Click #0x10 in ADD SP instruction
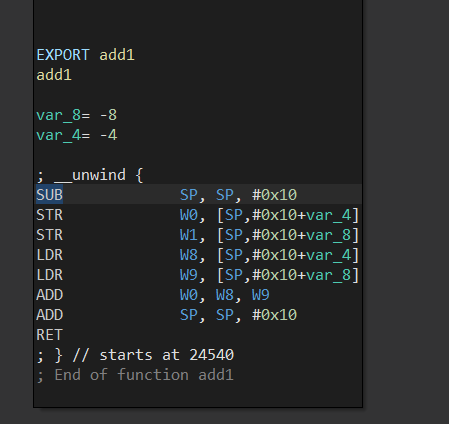 pos(274,315)
